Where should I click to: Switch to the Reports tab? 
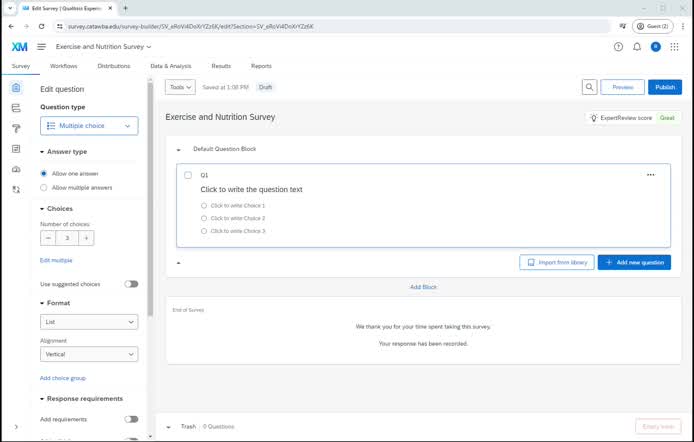[261, 66]
